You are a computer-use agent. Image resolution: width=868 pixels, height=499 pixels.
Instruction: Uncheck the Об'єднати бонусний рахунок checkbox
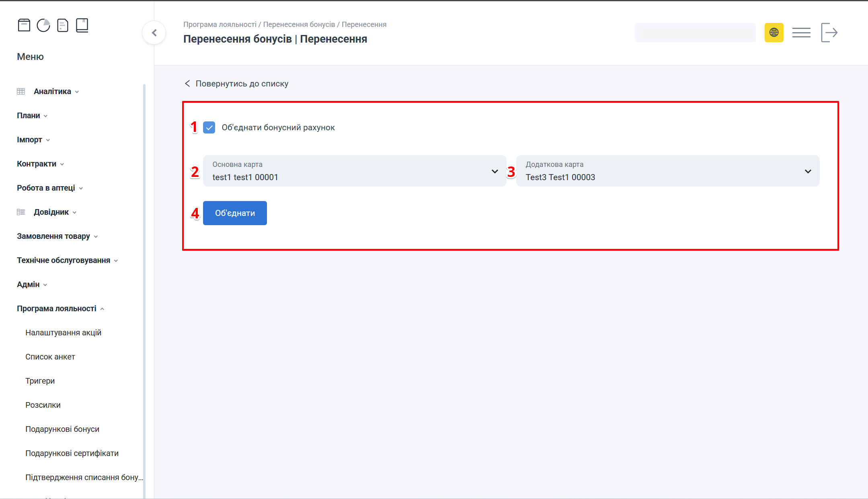point(209,127)
